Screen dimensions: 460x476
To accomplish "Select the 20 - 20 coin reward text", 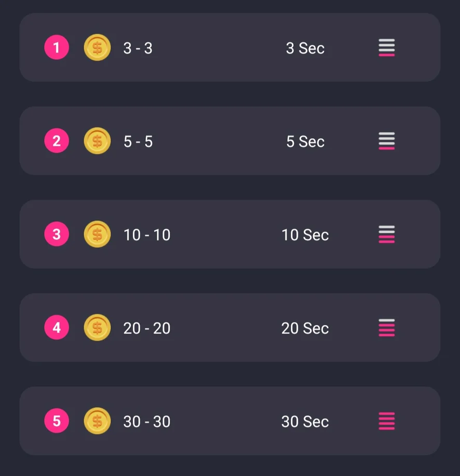I will tap(147, 328).
